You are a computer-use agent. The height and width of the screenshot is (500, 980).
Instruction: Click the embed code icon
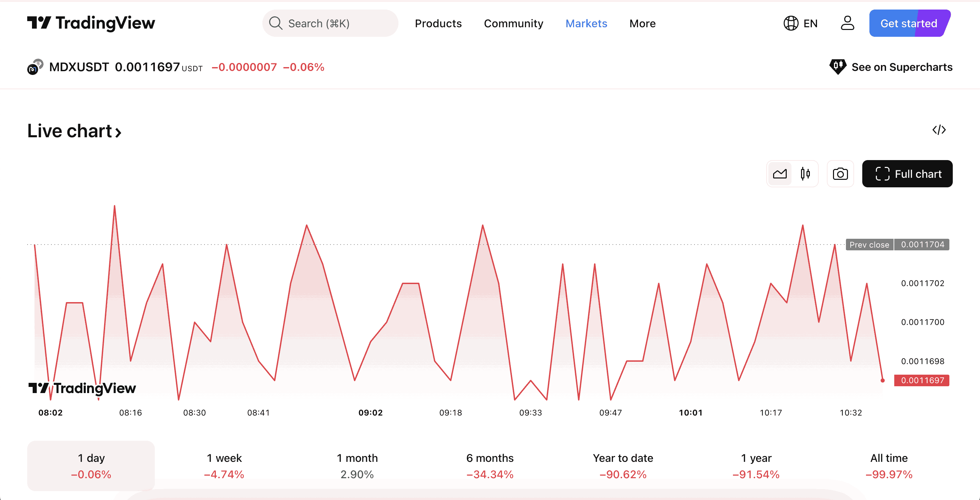pos(939,130)
